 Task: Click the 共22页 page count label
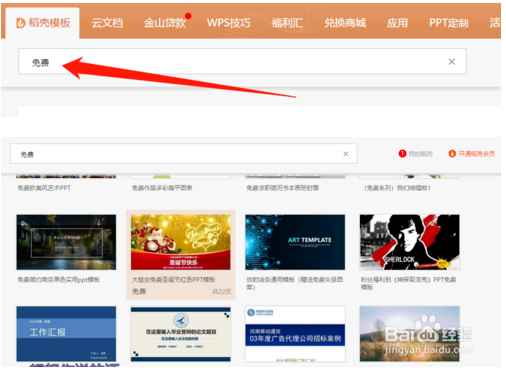point(222,292)
